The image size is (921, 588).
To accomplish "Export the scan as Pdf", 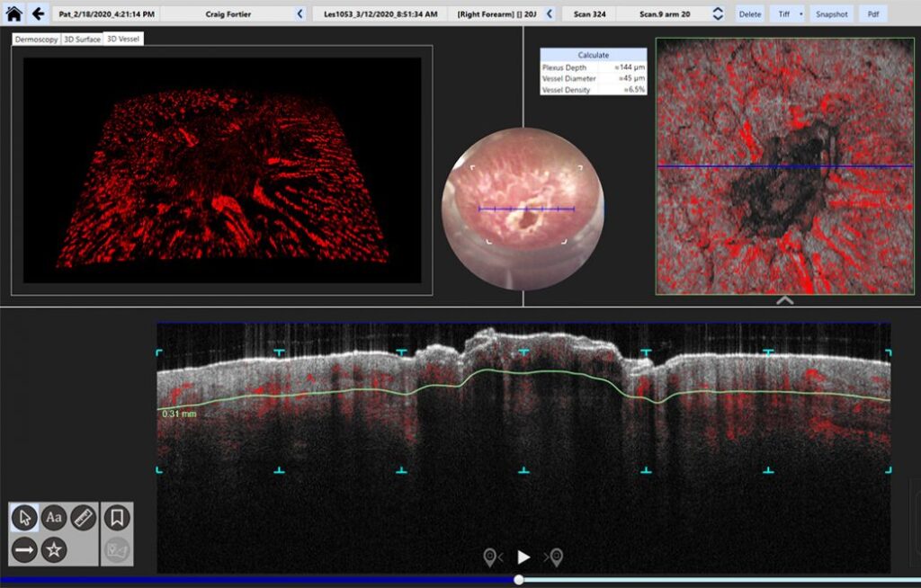I will click(x=873, y=13).
